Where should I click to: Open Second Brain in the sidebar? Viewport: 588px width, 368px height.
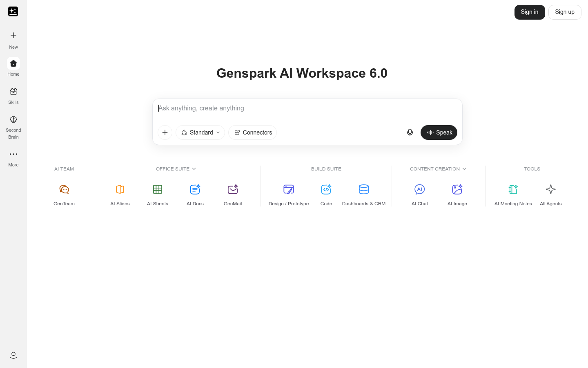pos(13,127)
